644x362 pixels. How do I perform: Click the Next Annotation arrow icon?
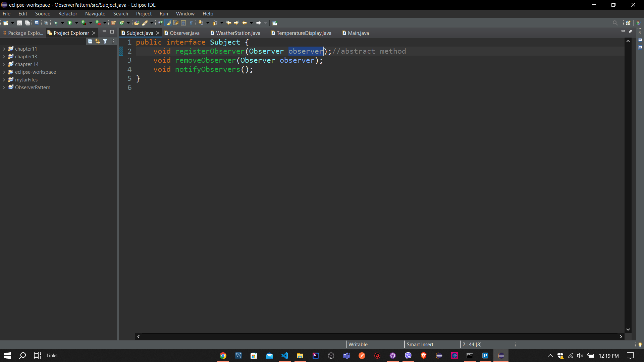pyautogui.click(x=201, y=23)
